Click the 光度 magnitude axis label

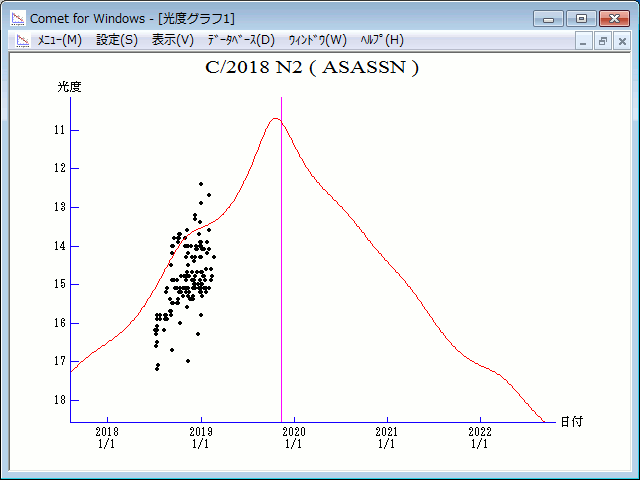coord(69,87)
